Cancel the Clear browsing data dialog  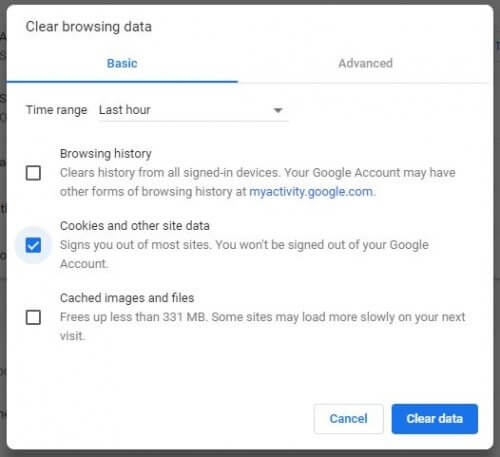point(348,419)
